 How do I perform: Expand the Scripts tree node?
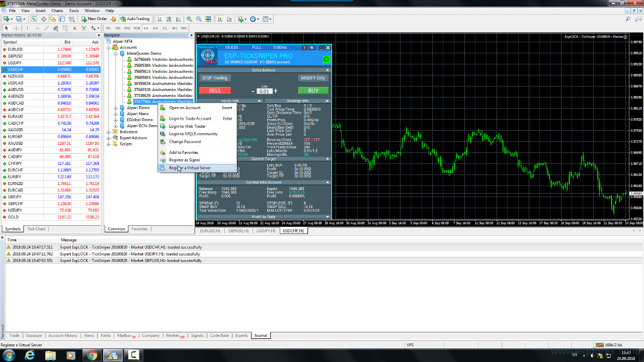pos(109,144)
